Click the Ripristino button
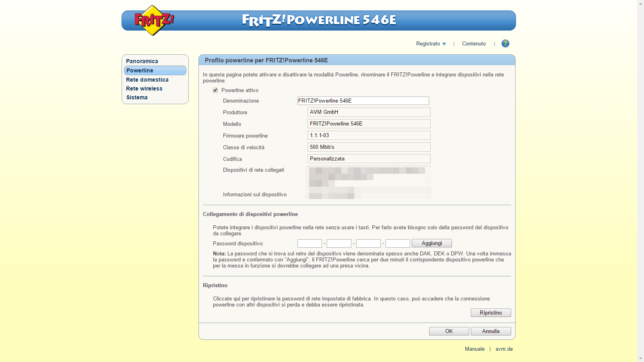 coord(491,313)
